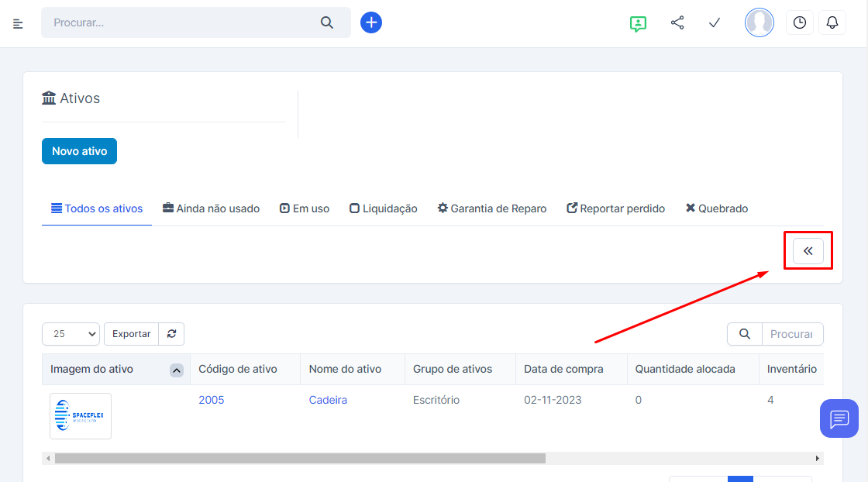868x482 pixels.
Task: Click the blue plus quick-create icon
Action: pyautogui.click(x=371, y=22)
